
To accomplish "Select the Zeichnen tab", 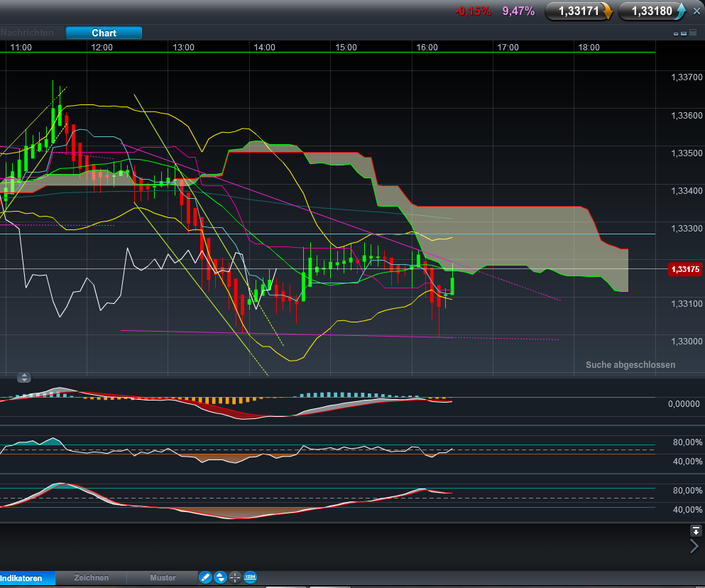I will 90,578.
